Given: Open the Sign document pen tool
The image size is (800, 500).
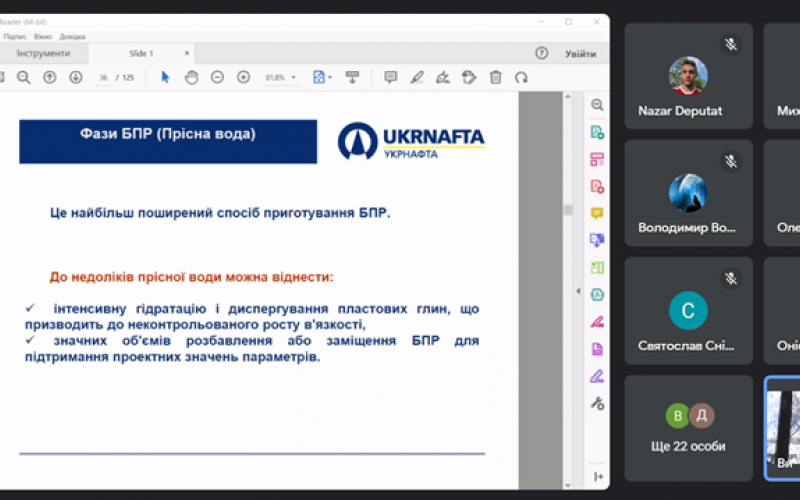Looking at the screenshot, I should (x=443, y=78).
